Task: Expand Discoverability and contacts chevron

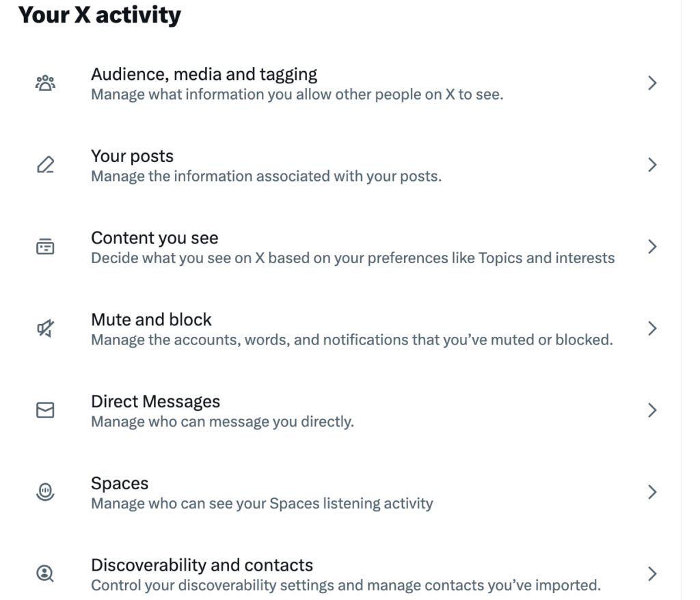Action: [x=652, y=574]
